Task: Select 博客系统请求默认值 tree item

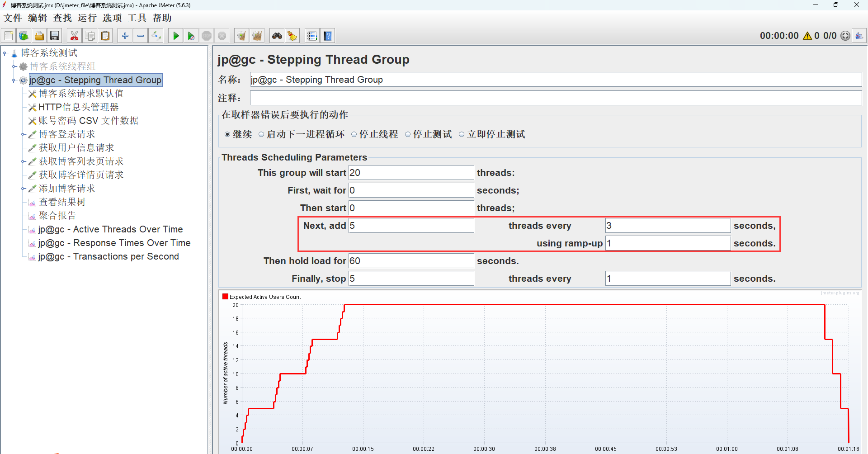Action: (81, 94)
